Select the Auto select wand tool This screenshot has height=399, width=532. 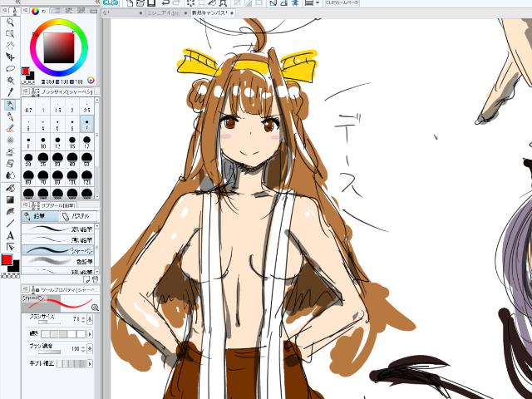point(10,80)
